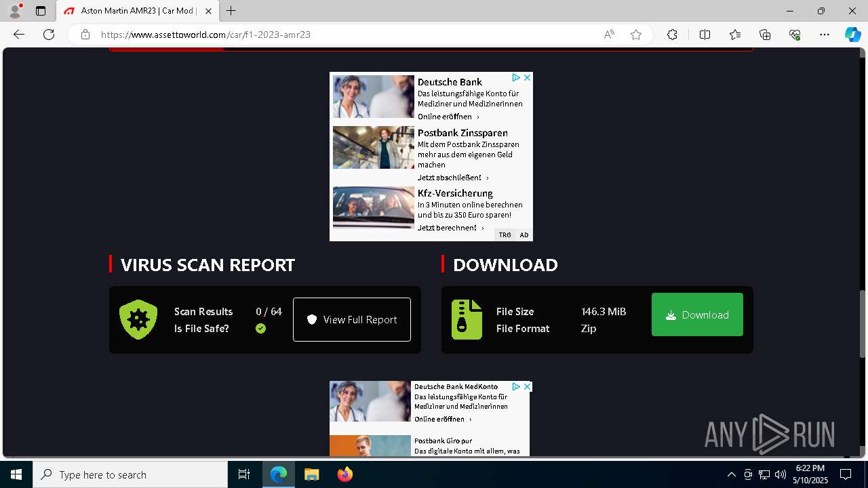Click Deutsche Bank MedKonto ad title
Screen dimensions: 868x488
pyautogui.click(x=456, y=386)
